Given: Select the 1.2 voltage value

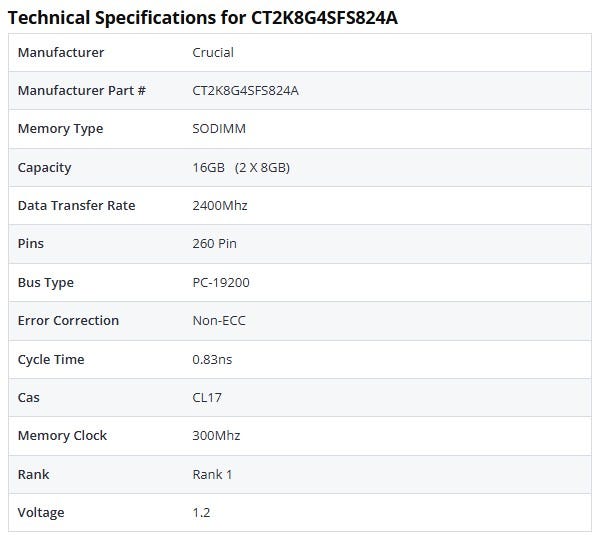Looking at the screenshot, I should 201,513.
